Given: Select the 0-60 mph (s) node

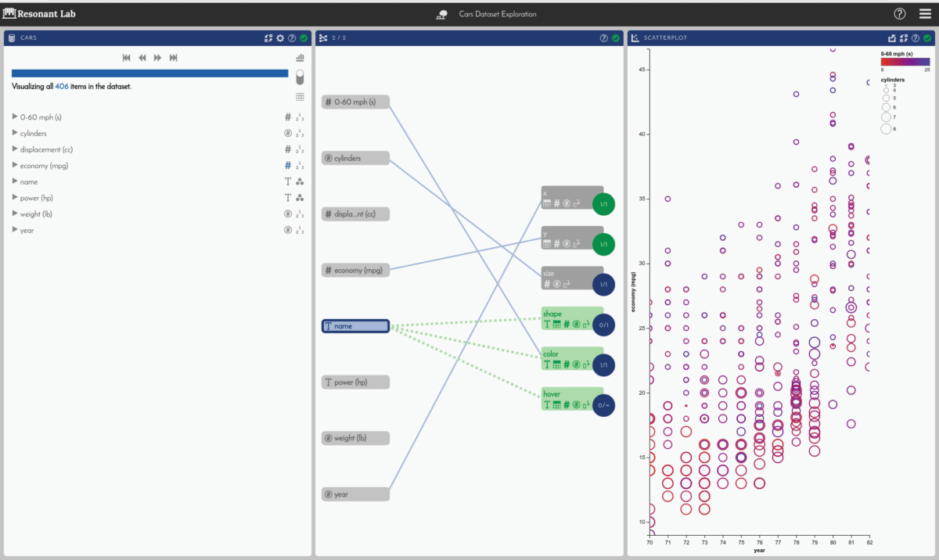Looking at the screenshot, I should (x=355, y=102).
